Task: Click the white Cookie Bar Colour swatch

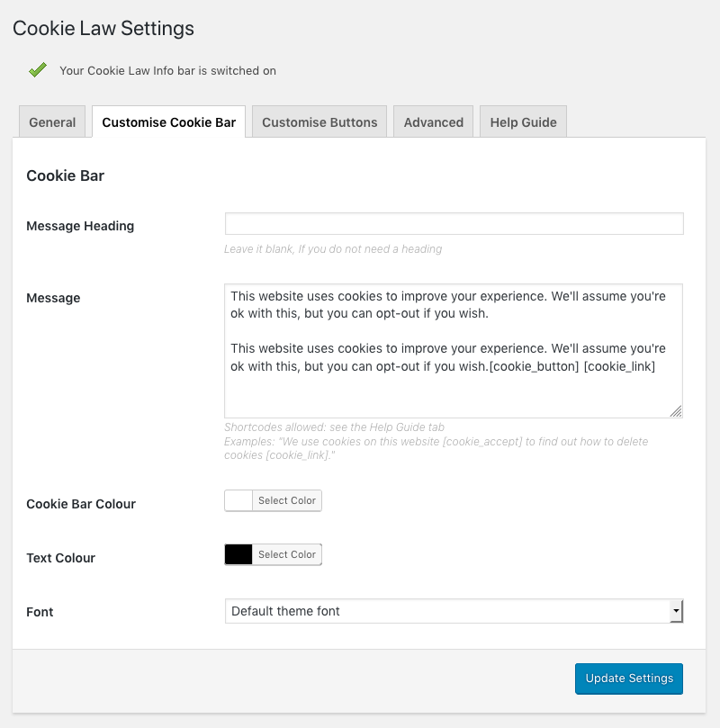Action: click(238, 500)
